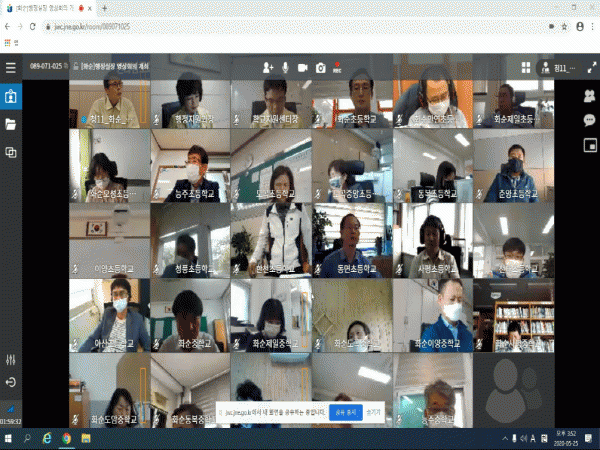Open the shared folder in the left sidebar
Image resolution: width=600 pixels, height=450 pixels.
[11, 124]
